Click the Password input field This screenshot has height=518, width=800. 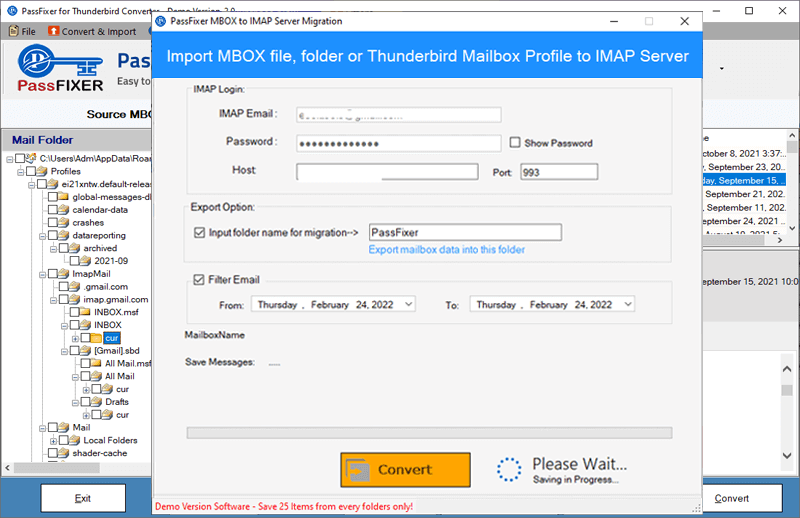(398, 143)
